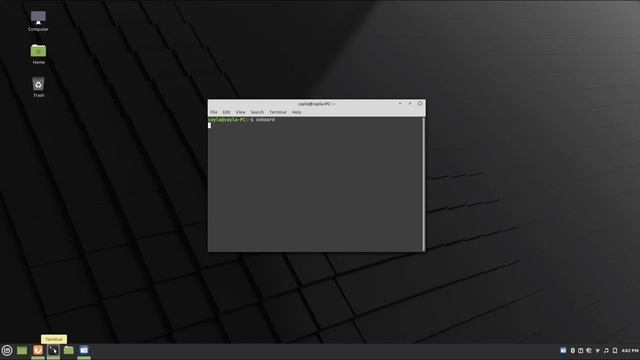Open the Search menu in Terminal
This screenshot has width=640, height=360.
click(x=257, y=112)
